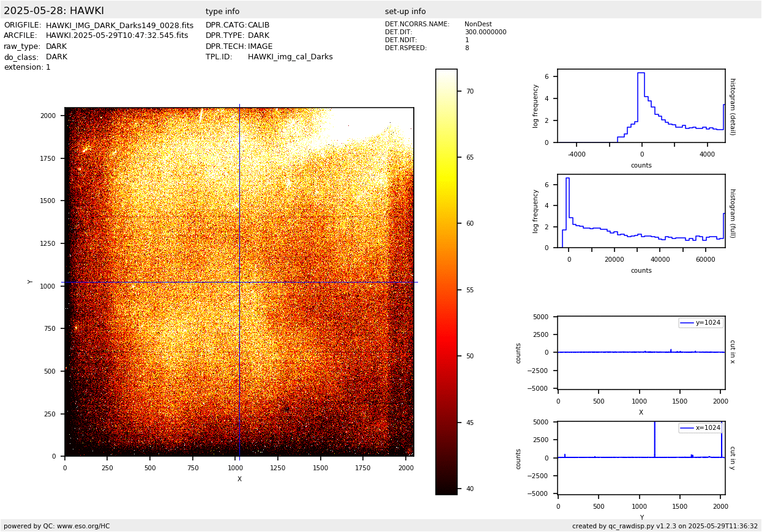Open the cut in x plot
This screenshot has height=532, width=762.
pyautogui.click(x=641, y=352)
